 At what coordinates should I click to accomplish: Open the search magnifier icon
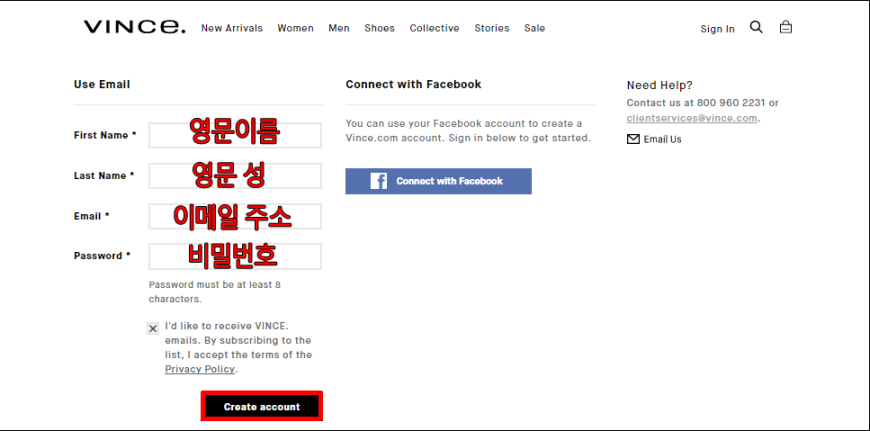click(756, 27)
